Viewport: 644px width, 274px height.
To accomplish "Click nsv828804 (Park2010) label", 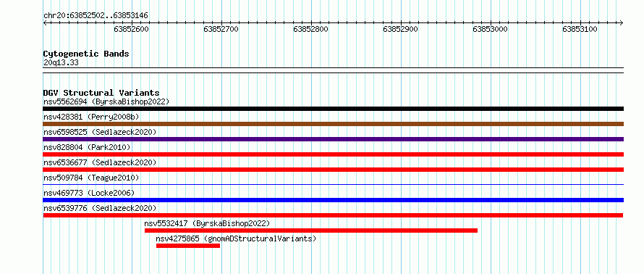I will pyautogui.click(x=87, y=147).
